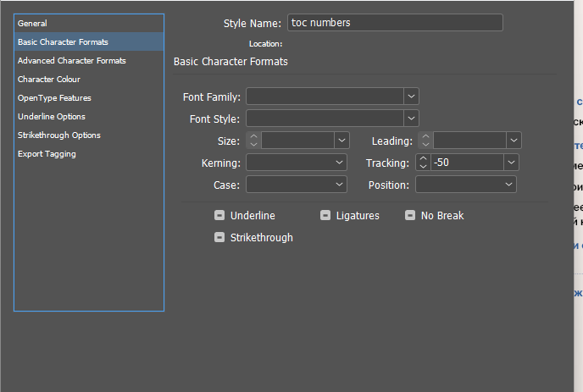This screenshot has width=583, height=392.
Task: Expand the Tracking value dropdown arrow
Action: coord(511,163)
